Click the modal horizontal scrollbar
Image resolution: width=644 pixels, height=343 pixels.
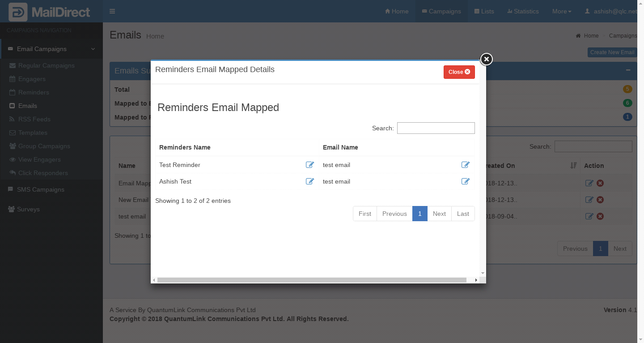click(x=311, y=280)
